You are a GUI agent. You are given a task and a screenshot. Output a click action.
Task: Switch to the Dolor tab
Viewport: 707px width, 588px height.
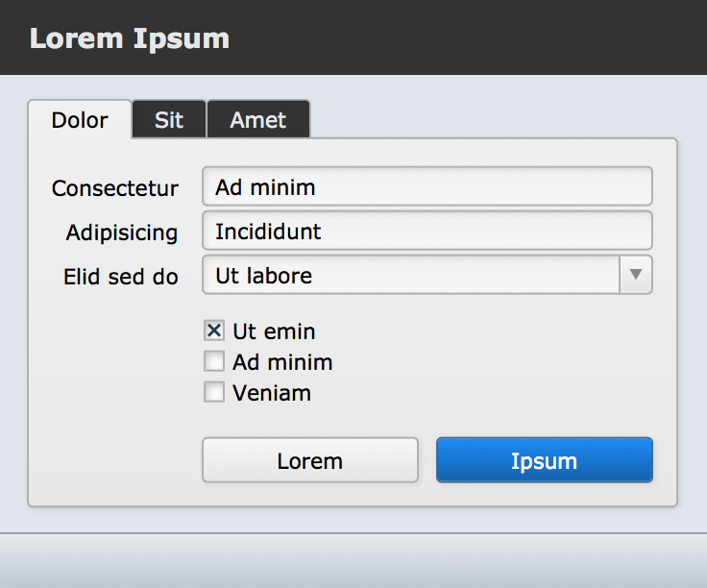pos(80,120)
